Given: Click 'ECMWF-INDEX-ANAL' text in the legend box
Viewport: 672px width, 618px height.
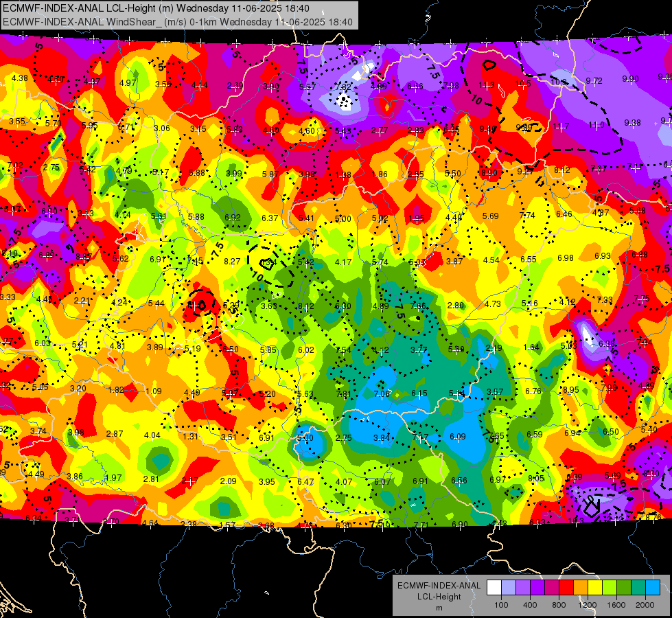Looking at the screenshot, I should coord(439,586).
